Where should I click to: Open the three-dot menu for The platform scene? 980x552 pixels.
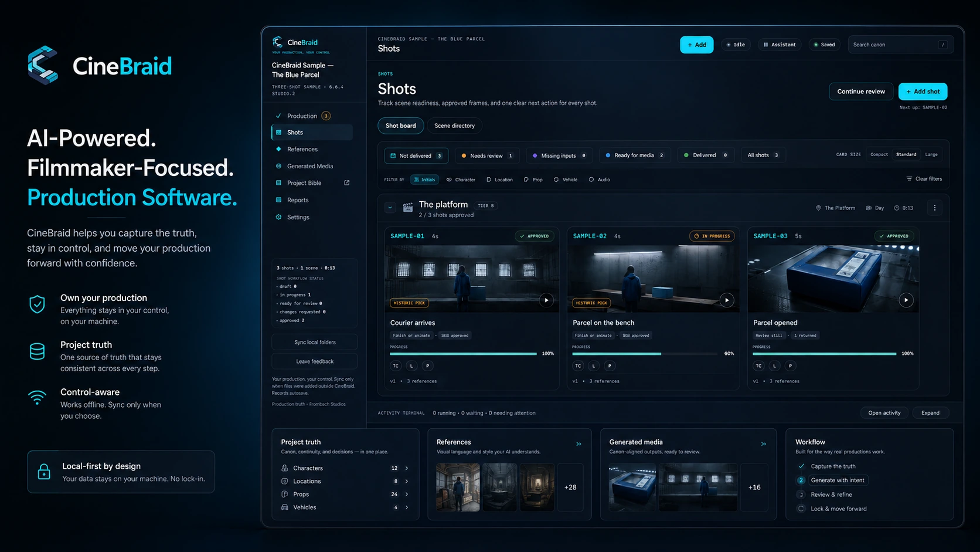click(x=935, y=208)
